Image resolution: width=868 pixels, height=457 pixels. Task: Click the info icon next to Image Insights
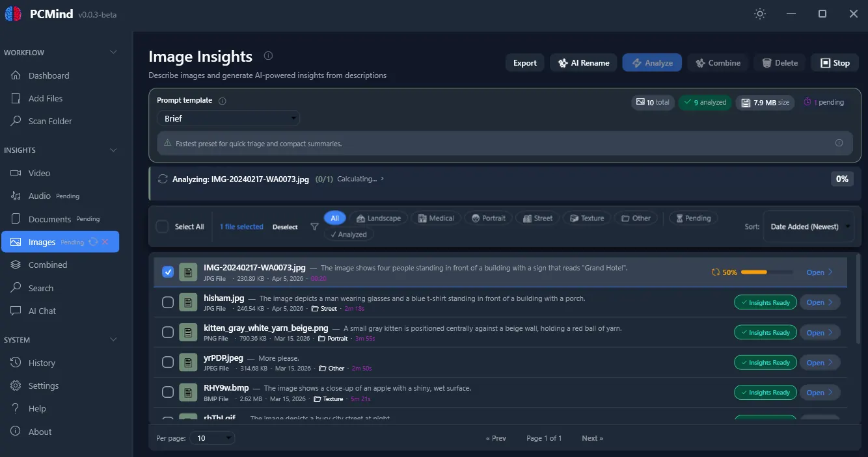(268, 56)
